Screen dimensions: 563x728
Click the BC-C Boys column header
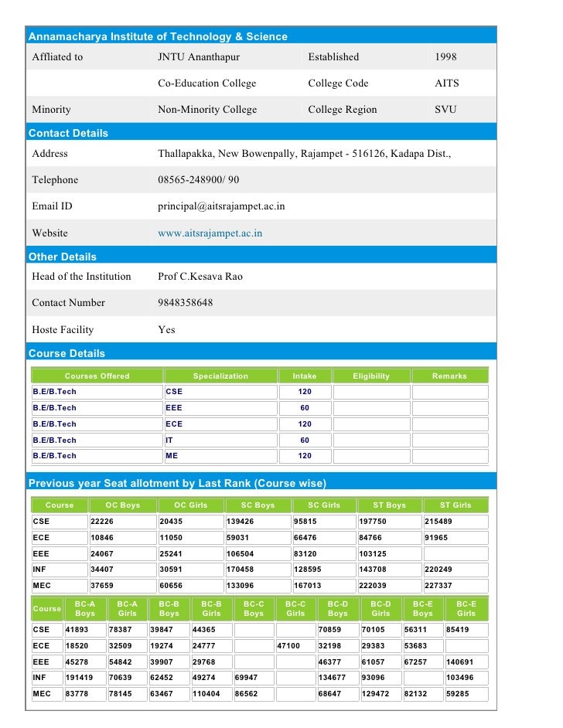[x=254, y=609]
